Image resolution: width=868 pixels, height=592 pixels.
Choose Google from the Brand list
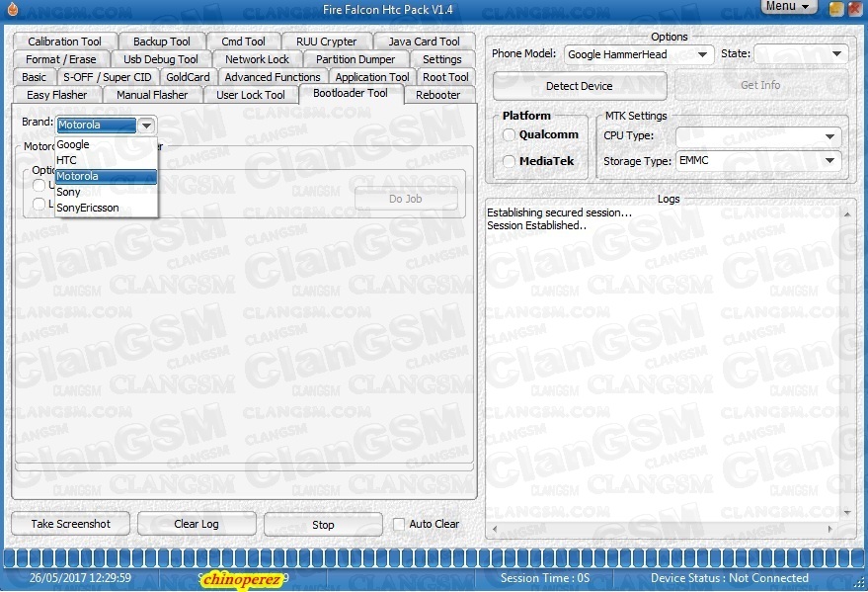pos(107,144)
